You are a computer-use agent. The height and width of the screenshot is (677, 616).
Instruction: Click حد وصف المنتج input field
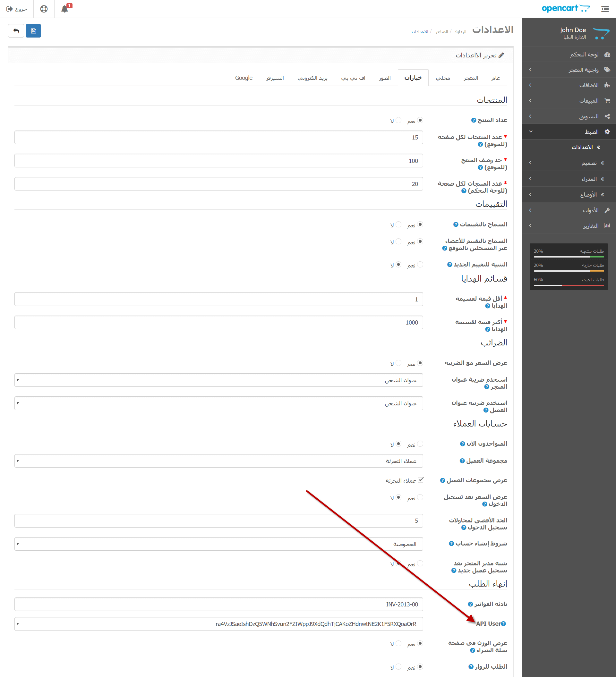219,161
